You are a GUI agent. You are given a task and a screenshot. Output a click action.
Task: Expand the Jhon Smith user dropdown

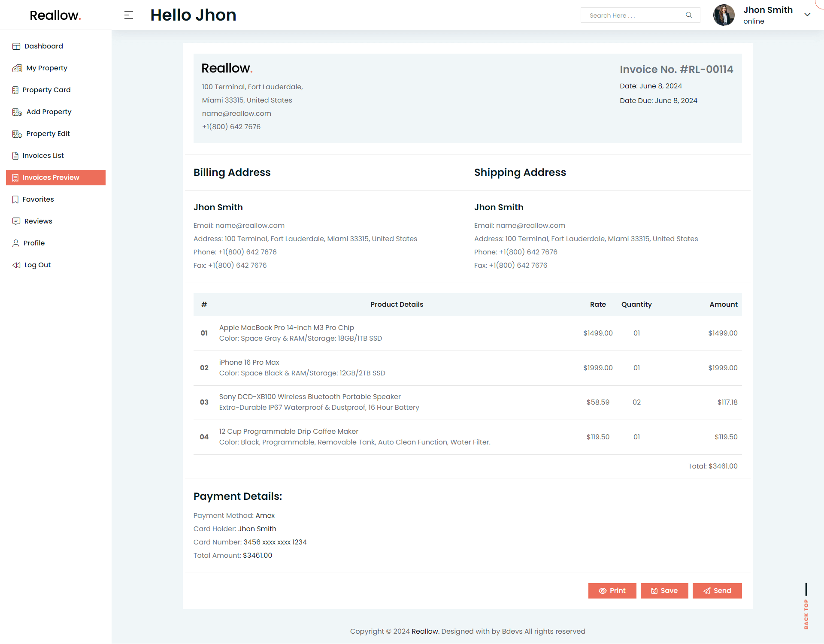click(807, 15)
